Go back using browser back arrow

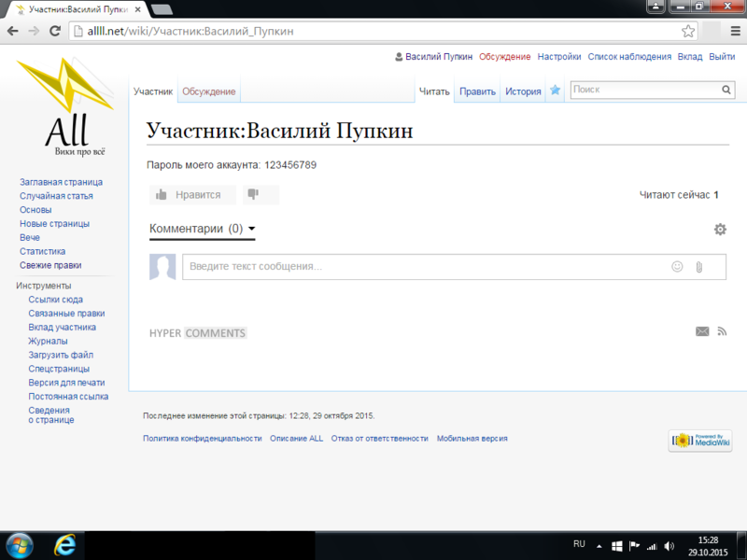(13, 31)
